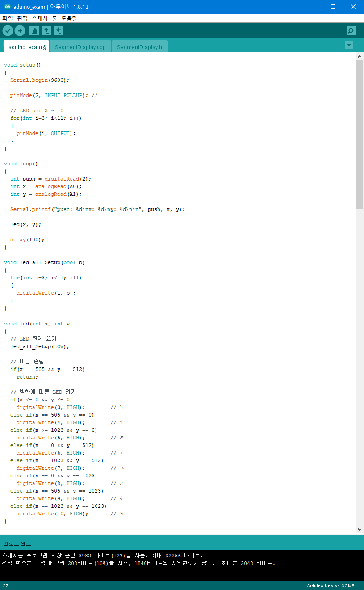This screenshot has height=590, width=364.
Task: Click the '// LED 전체 끄기' comment
Action: point(33,338)
